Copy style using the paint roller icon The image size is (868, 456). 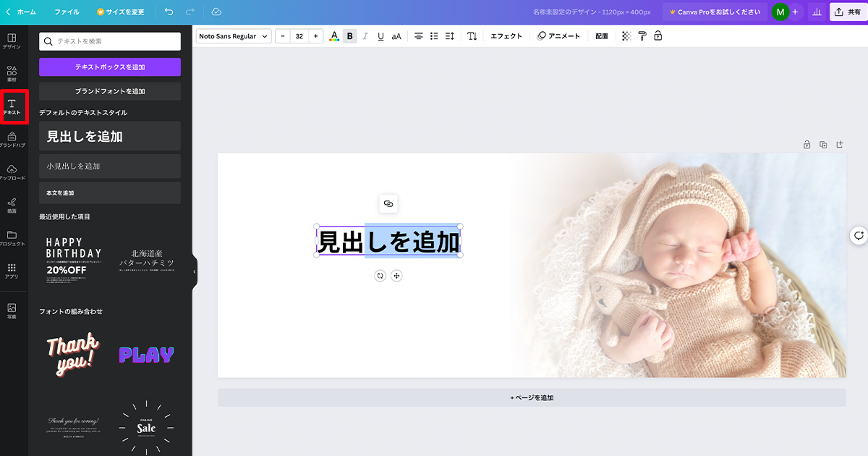(x=642, y=35)
